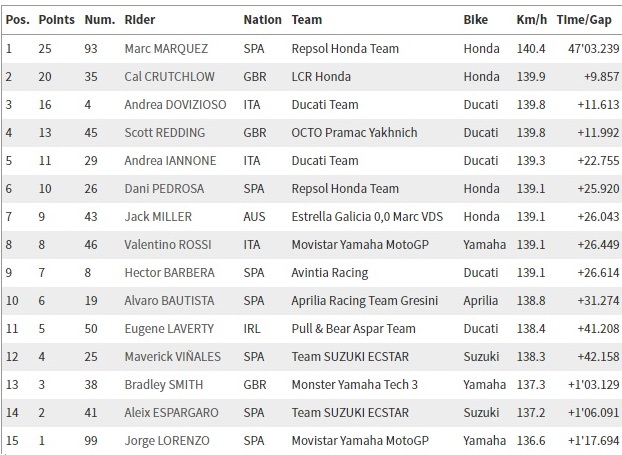Screen dimensions: 622x455
Task: Click Aprilia Racing Team Gresini cell
Action: (365, 301)
